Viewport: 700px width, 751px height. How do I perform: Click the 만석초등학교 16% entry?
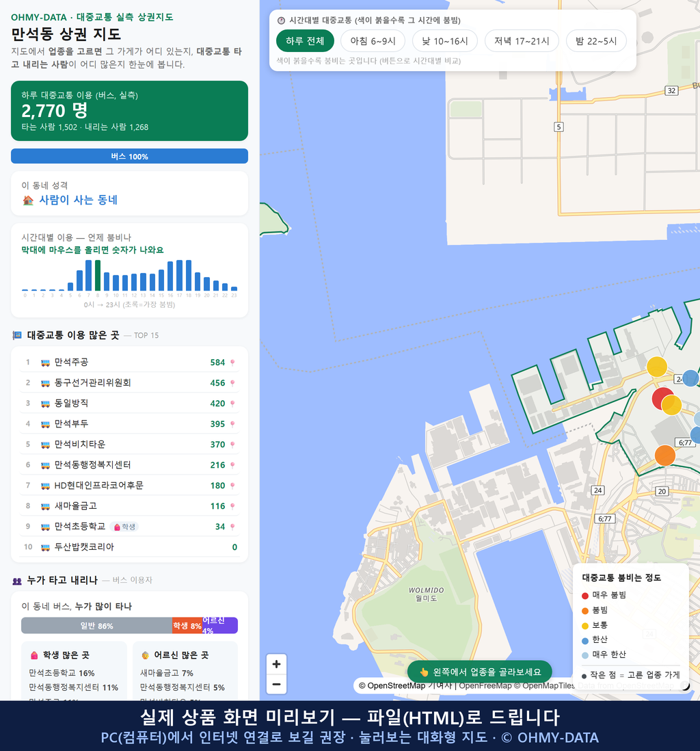[x=62, y=673]
